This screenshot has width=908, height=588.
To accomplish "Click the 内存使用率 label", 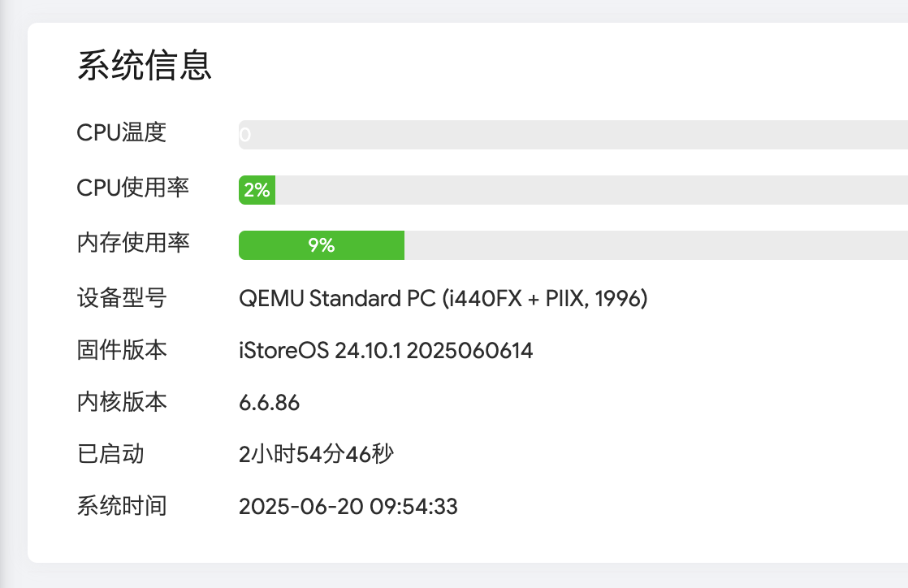I will 133,243.
